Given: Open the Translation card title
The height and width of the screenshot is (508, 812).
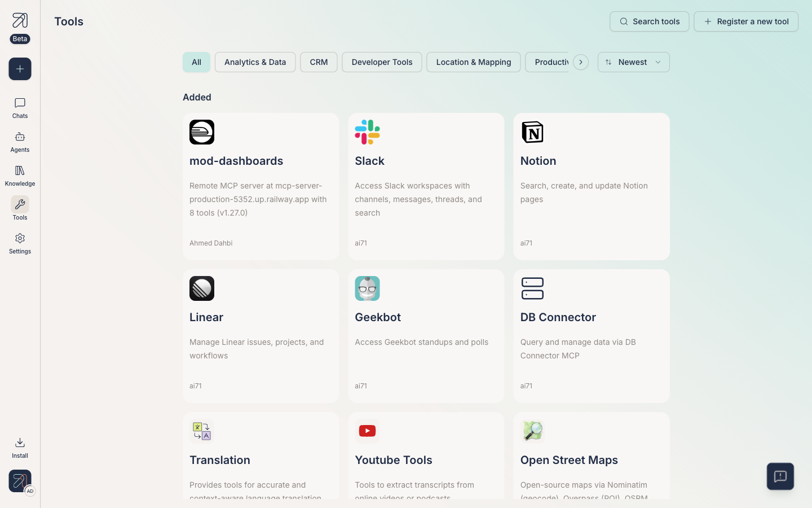Looking at the screenshot, I should point(220,460).
